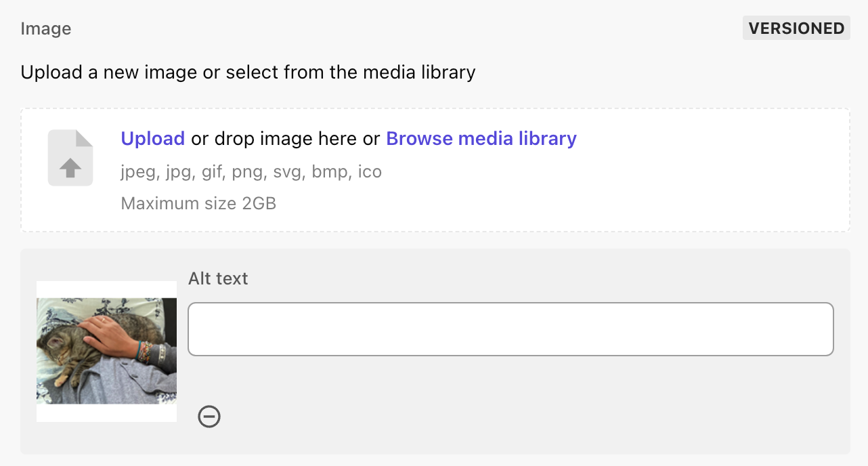Click "gif" in the file formats list

(212, 172)
